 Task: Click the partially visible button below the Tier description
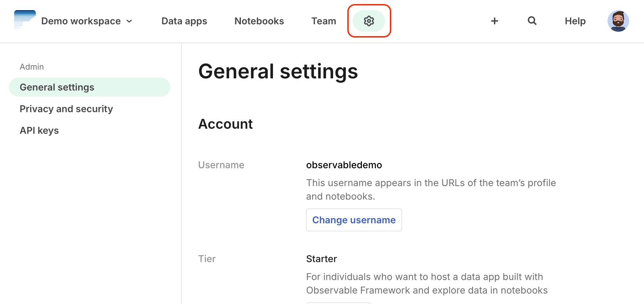pyautogui.click(x=339, y=303)
